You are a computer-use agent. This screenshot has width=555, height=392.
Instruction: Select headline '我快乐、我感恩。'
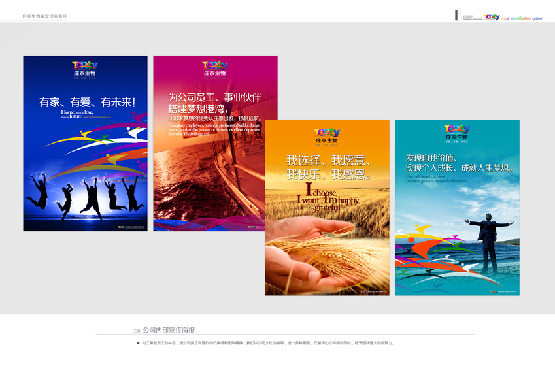[x=329, y=174]
